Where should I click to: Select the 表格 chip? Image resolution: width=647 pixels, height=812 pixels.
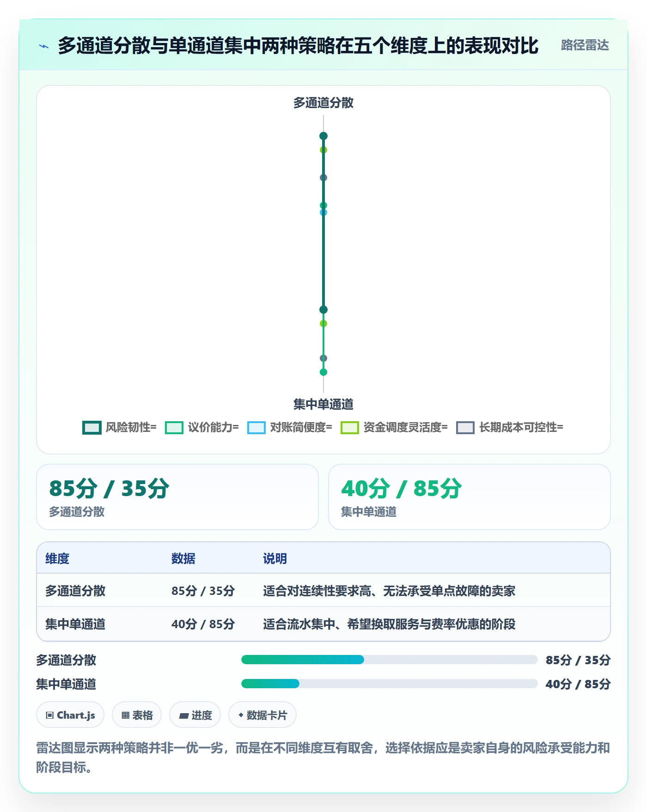click(x=137, y=715)
